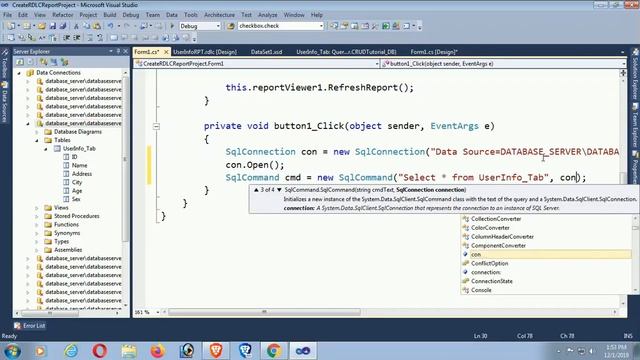Open the File menu
Viewport: 640px width, 360px height.
(x=7, y=15)
